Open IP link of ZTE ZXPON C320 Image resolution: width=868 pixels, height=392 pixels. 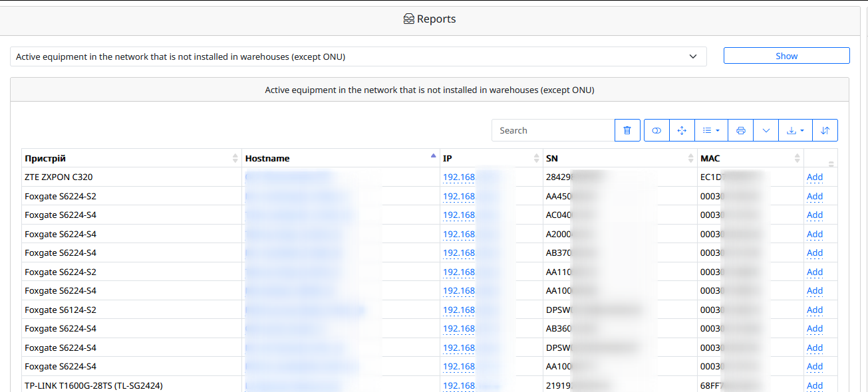click(470, 177)
